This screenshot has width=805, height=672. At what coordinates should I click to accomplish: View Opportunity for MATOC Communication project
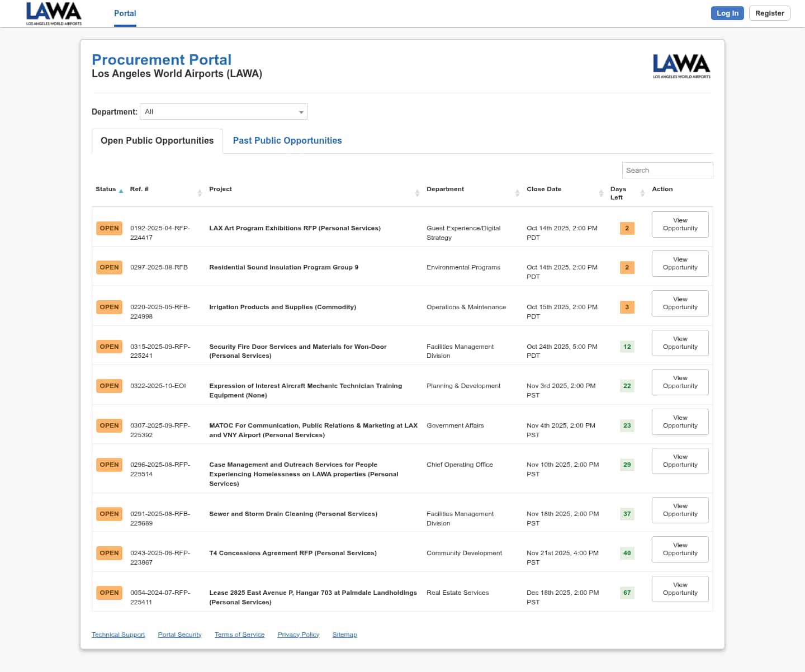click(x=680, y=422)
